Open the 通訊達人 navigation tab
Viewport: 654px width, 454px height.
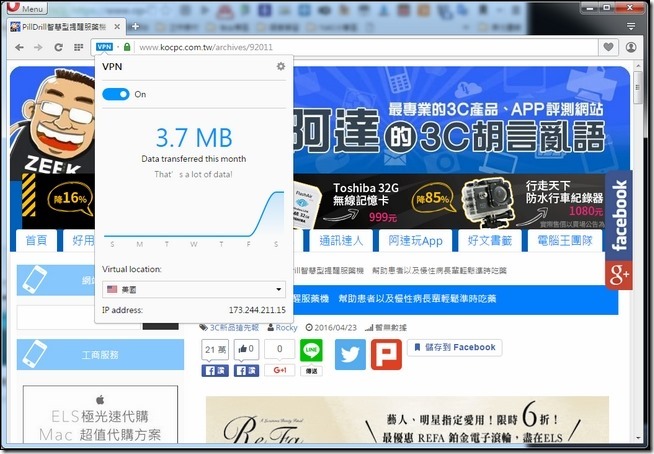[341, 240]
